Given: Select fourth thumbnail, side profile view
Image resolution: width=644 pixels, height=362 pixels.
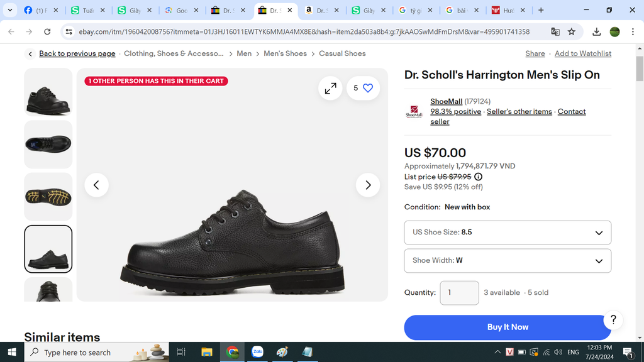Looking at the screenshot, I should click(48, 249).
